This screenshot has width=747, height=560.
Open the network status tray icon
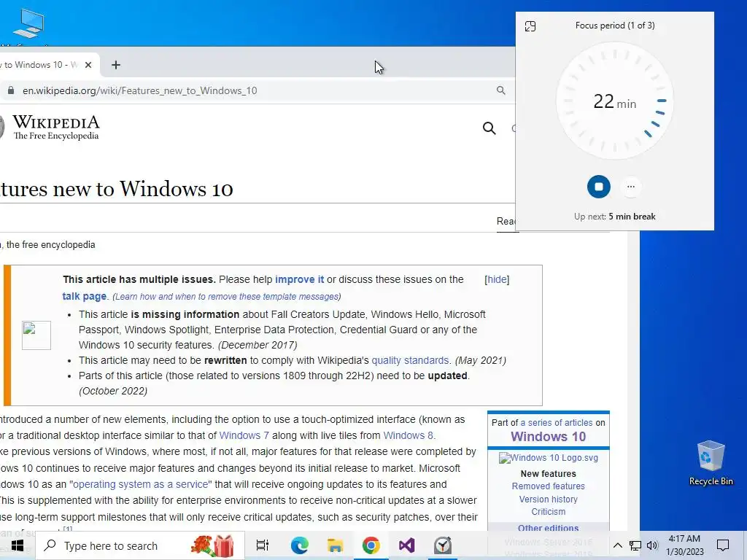(635, 545)
